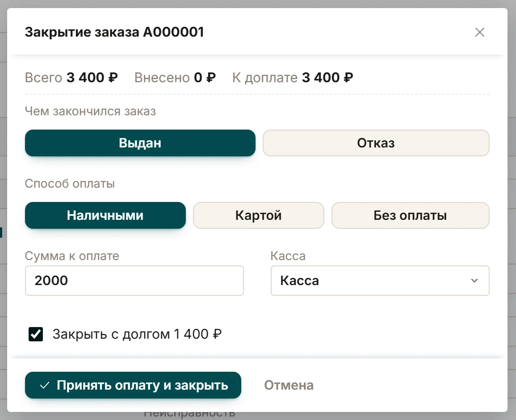516x420 pixels.
Task: Choose Без оплаты payment option
Action: 411,215
